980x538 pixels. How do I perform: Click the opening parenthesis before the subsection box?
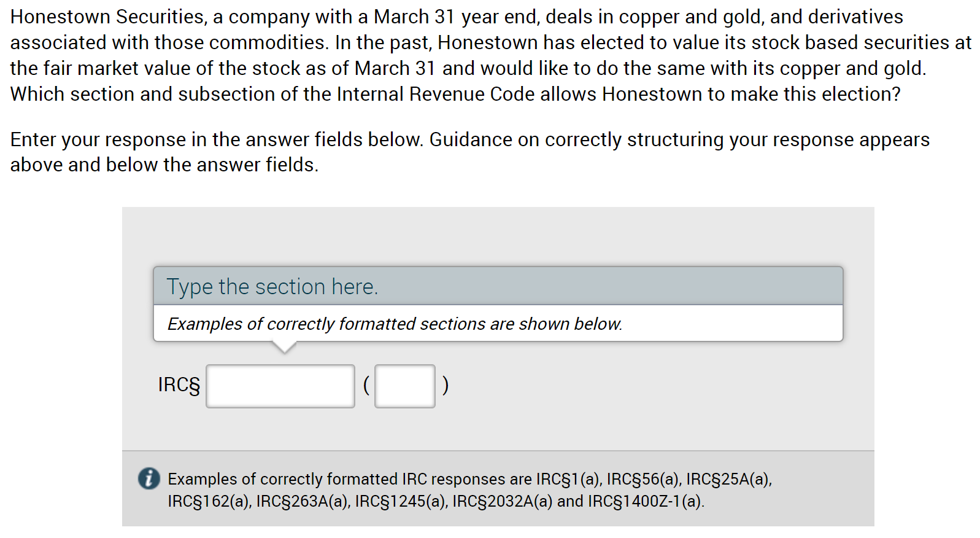[366, 386]
